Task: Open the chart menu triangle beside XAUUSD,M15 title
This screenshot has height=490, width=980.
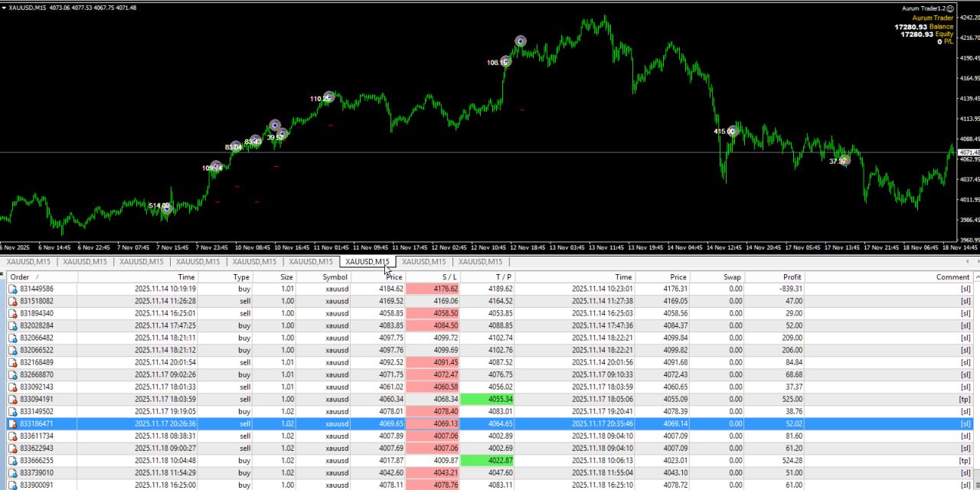Action: click(x=4, y=8)
